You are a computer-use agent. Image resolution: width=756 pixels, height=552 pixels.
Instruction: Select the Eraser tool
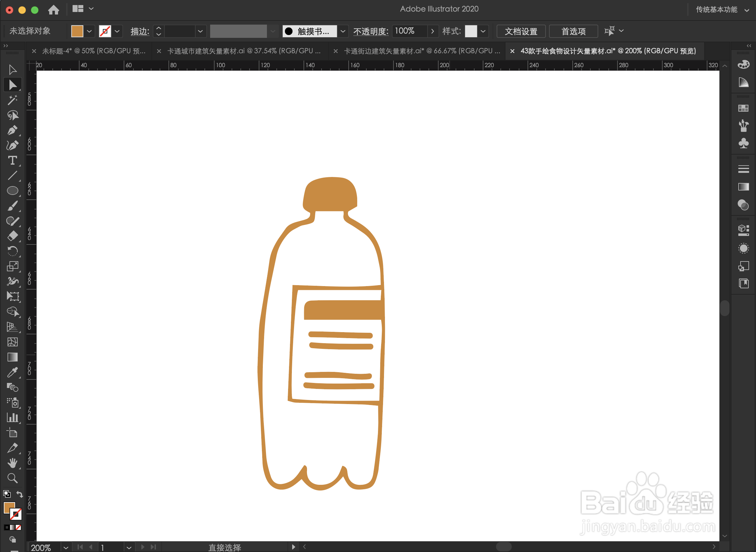(12, 236)
